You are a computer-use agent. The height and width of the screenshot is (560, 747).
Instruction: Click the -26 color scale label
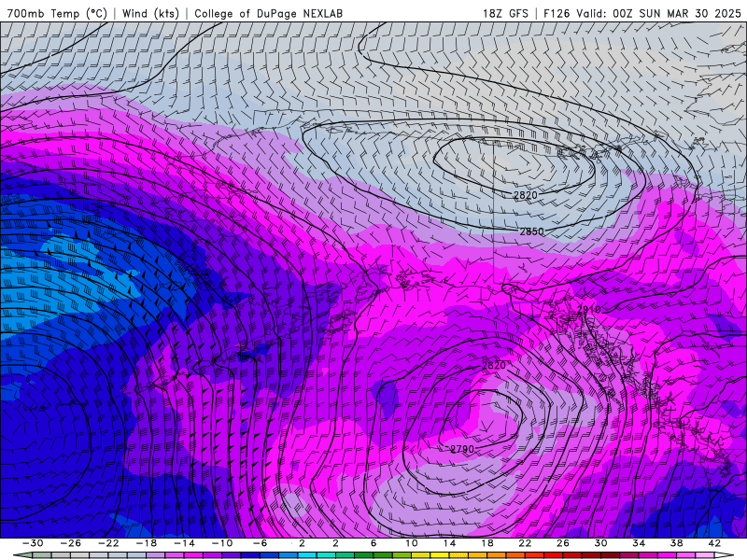71,543
